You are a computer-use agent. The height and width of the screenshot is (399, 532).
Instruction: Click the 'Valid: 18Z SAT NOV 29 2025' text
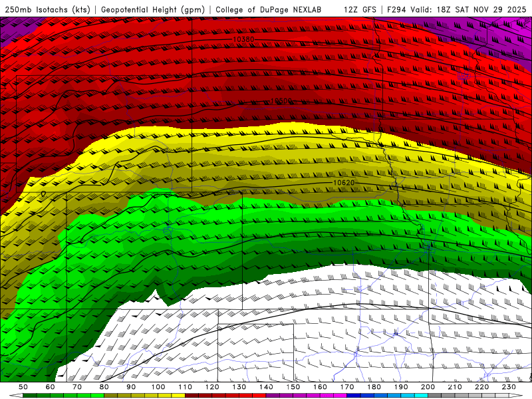coord(468,9)
